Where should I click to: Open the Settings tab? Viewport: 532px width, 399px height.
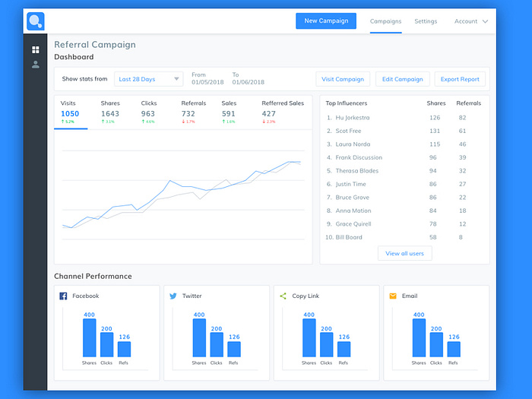[x=426, y=21]
